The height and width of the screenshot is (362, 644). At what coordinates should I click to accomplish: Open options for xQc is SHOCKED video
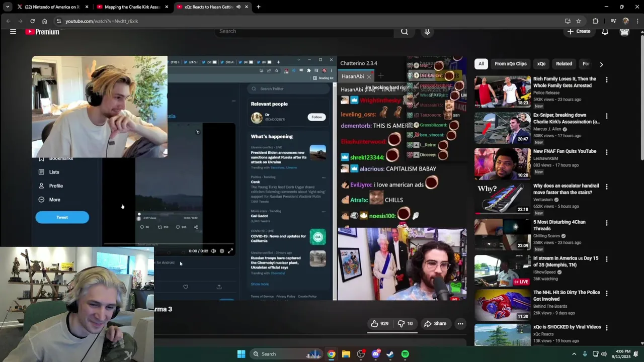(x=607, y=328)
